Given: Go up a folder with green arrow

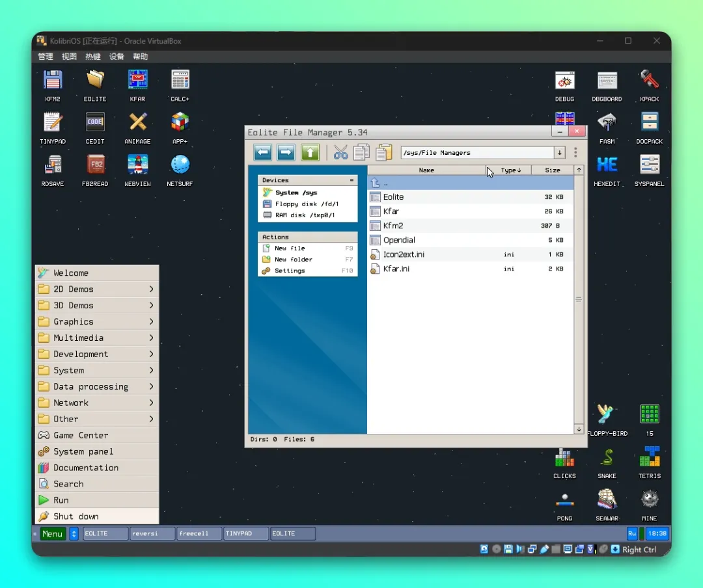Looking at the screenshot, I should pos(310,152).
